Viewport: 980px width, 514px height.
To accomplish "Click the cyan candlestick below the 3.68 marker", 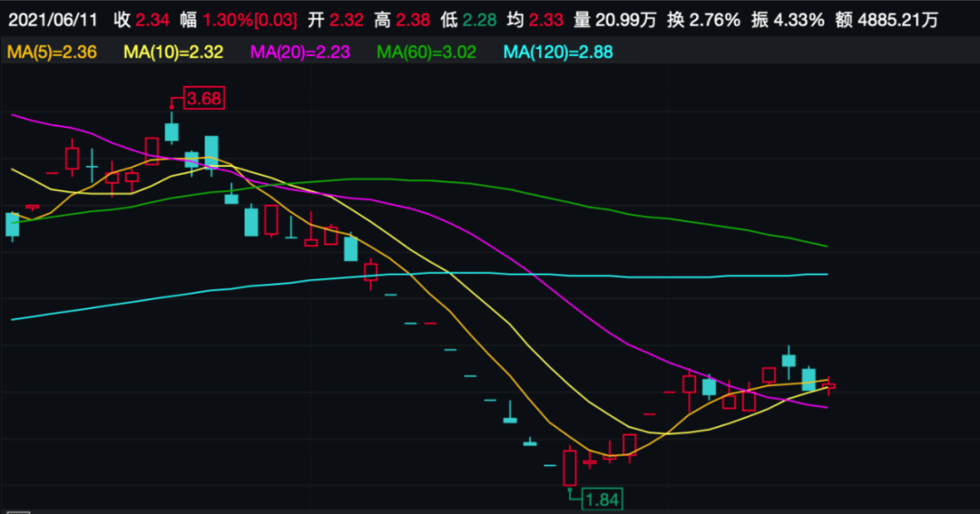I will point(171,130).
